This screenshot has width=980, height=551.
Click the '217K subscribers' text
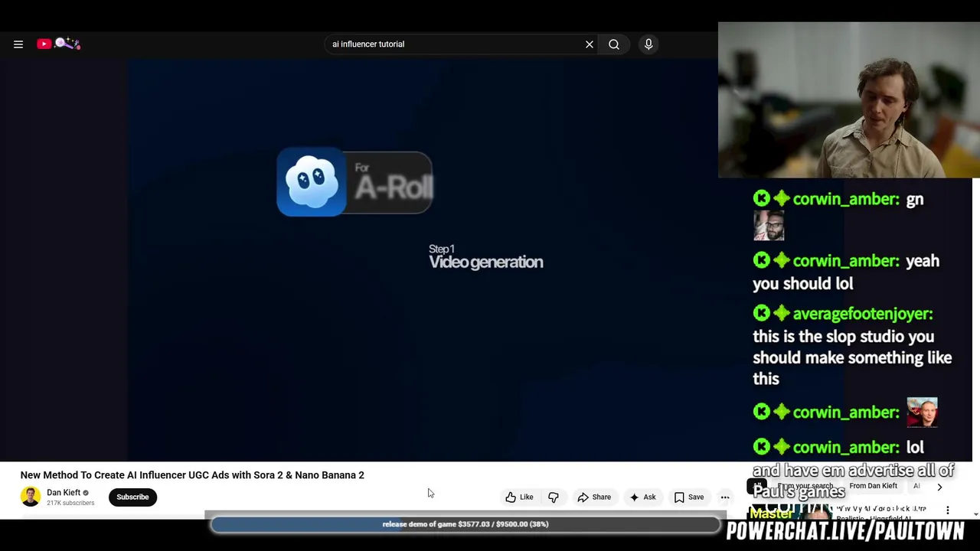[x=70, y=503]
